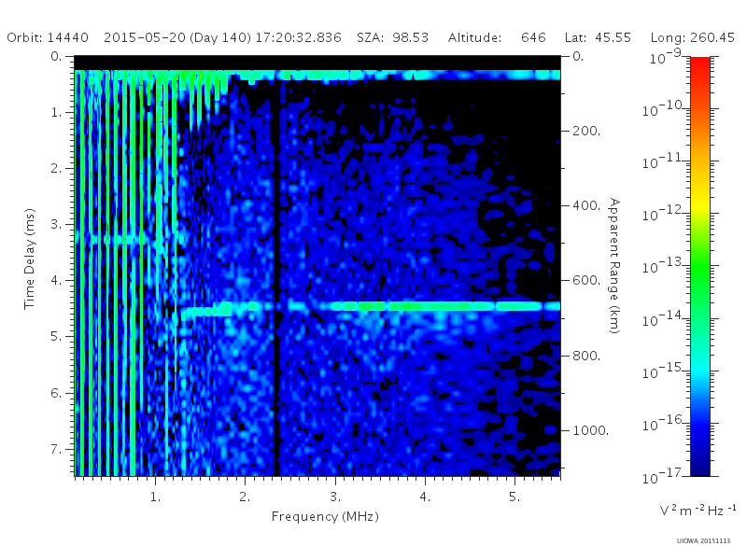Click the '10^-9' colorbar tick label

tap(667, 57)
